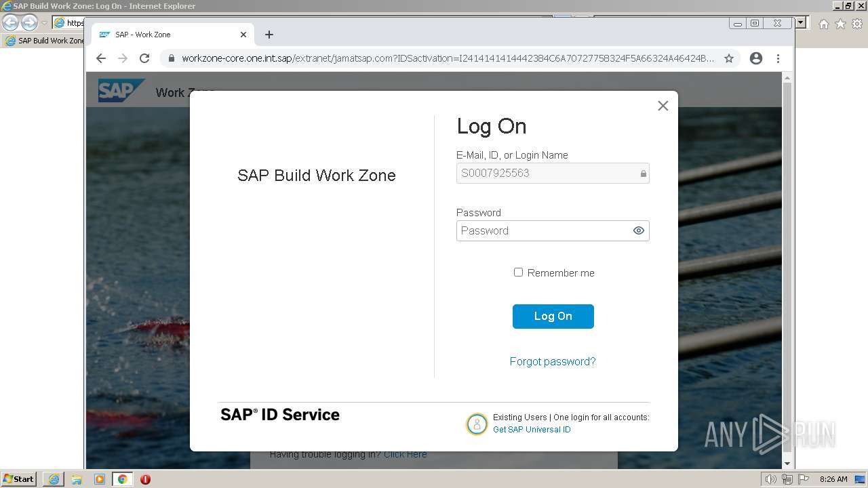Open Internet Explorer favorites star
The image size is (868, 488).
click(x=840, y=24)
